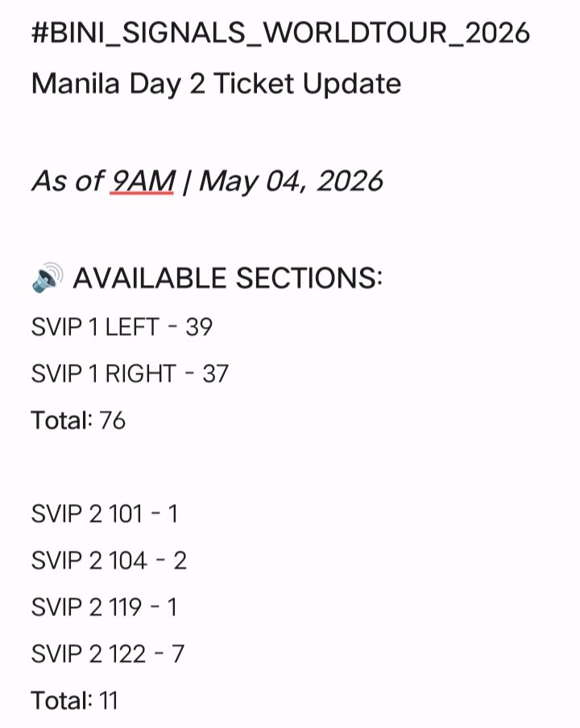Select the Manila Day 2 Ticket Update line
The image size is (580, 728).
(216, 85)
